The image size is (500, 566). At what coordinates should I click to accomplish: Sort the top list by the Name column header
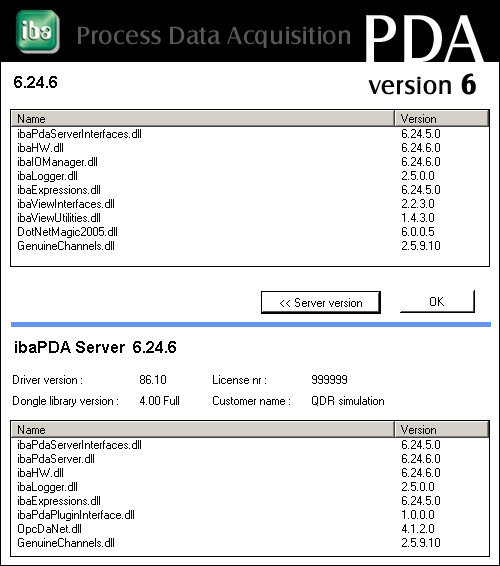[x=203, y=119]
